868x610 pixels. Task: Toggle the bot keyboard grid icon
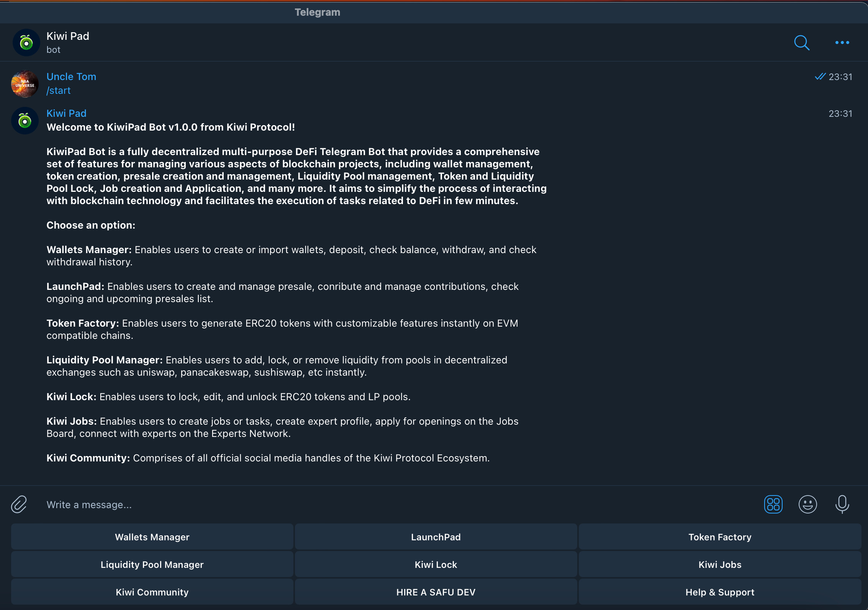[x=773, y=504]
